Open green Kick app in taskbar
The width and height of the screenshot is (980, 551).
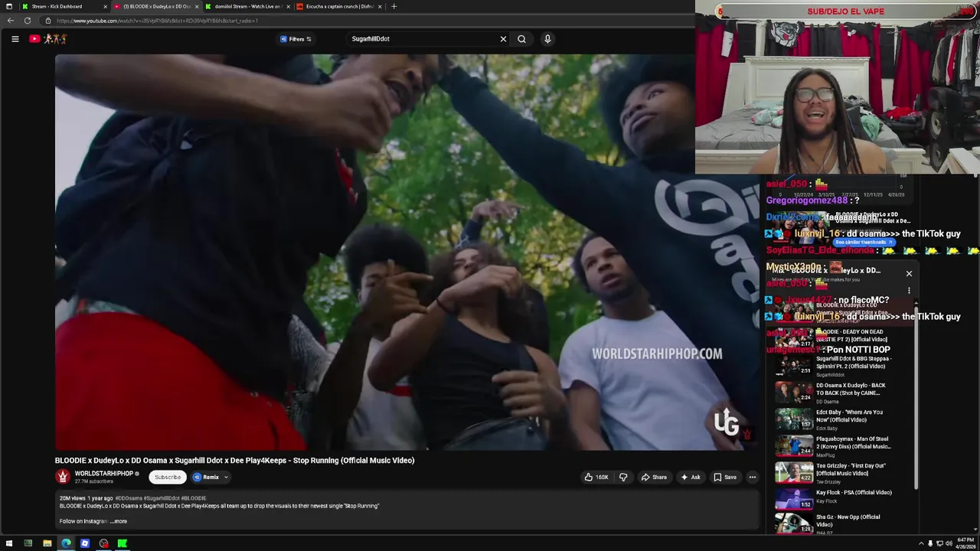click(122, 543)
